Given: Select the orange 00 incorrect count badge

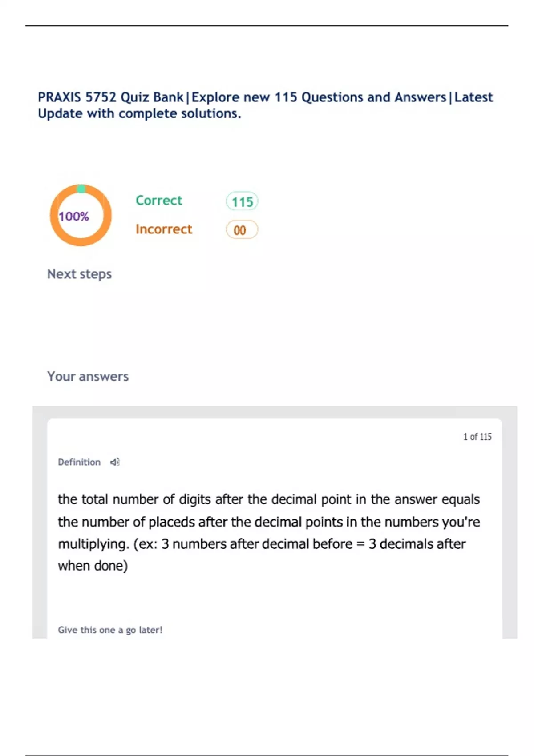Looking at the screenshot, I should [x=242, y=230].
